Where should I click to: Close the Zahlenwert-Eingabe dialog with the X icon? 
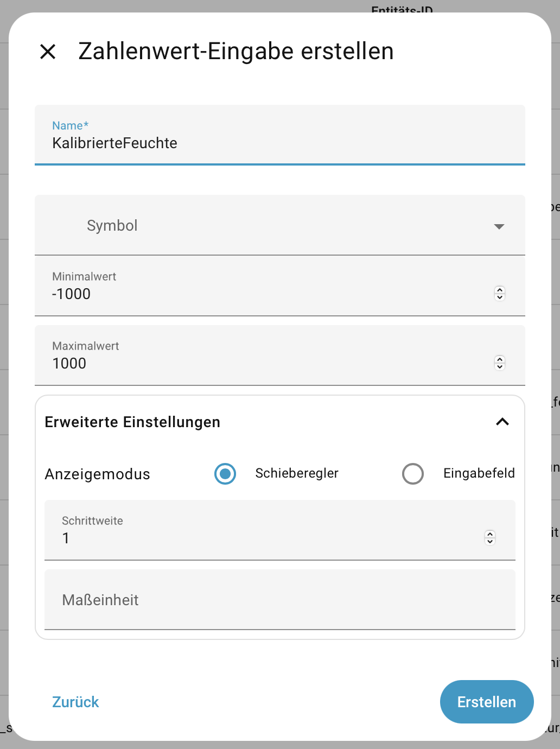[x=48, y=52]
